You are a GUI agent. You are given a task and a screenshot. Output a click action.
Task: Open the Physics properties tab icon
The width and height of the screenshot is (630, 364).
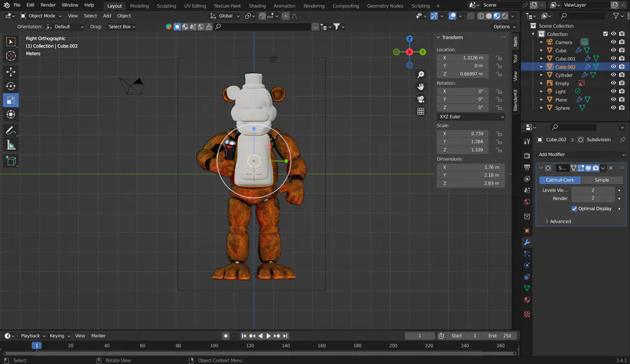(x=526, y=265)
